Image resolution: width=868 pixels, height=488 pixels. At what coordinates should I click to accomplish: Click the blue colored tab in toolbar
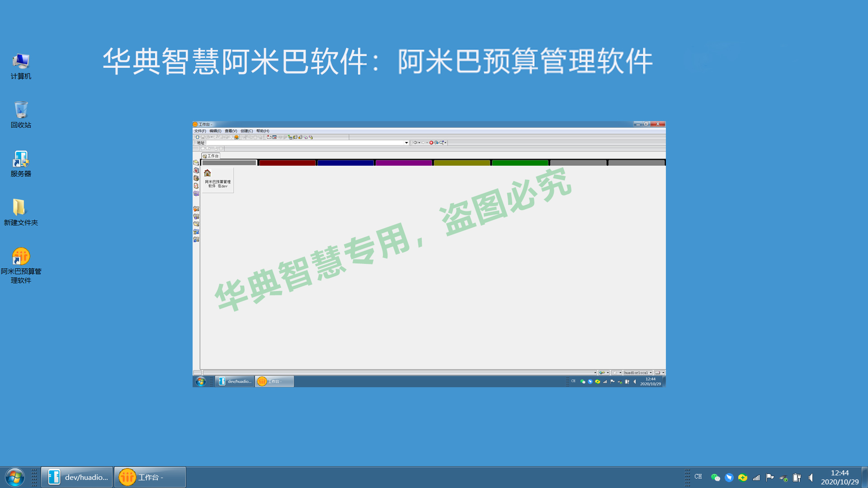pos(346,162)
